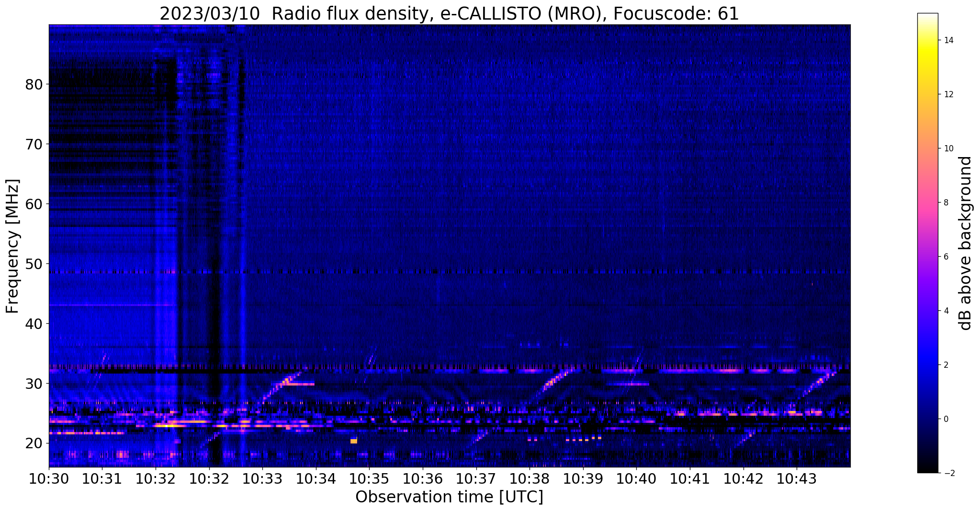This screenshot has width=980, height=511.
Task: Pick the colorbar tick labeled 12
Action: [948, 94]
